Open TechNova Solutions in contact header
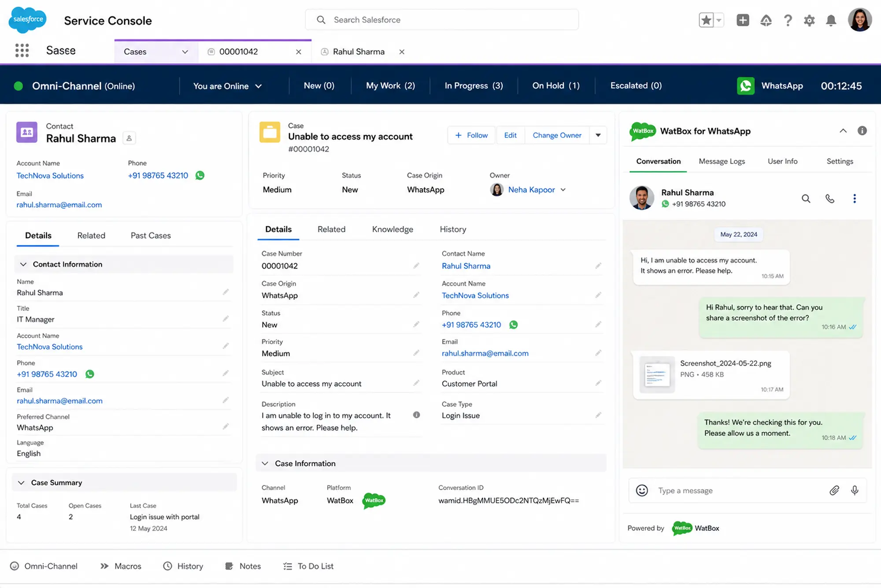Screen dimensions: 881x588 pos(50,176)
